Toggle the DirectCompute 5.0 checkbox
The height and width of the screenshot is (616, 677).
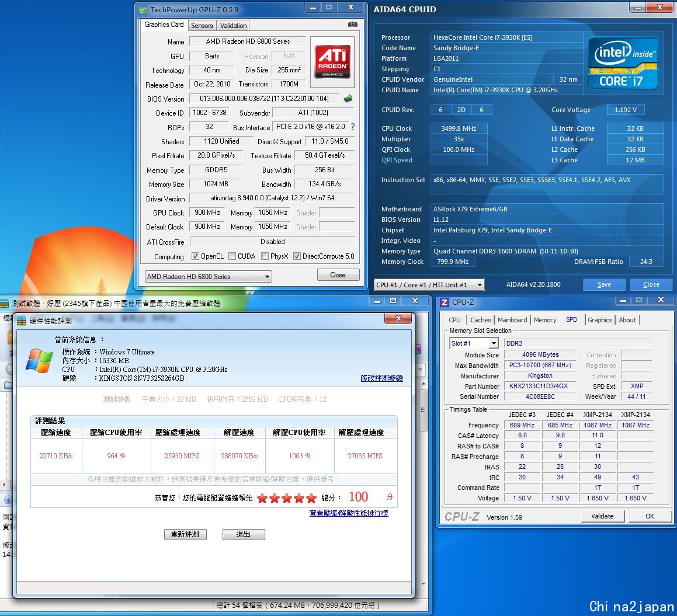(297, 256)
